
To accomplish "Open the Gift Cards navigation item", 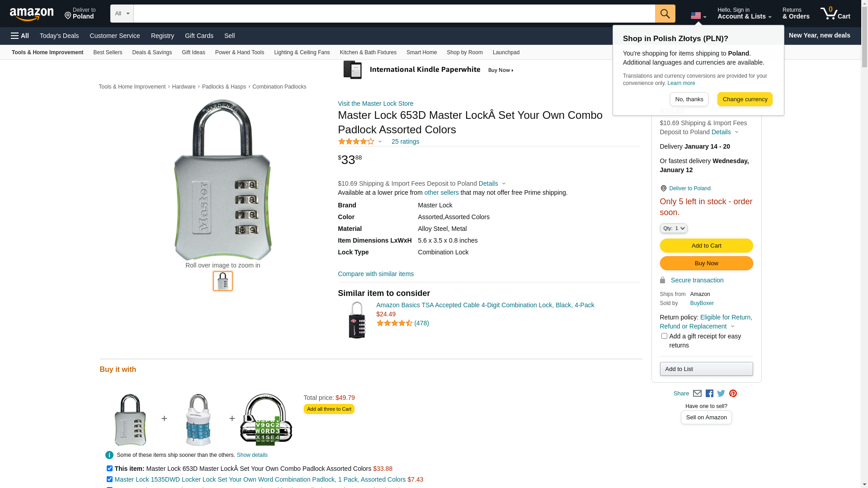I will point(199,36).
